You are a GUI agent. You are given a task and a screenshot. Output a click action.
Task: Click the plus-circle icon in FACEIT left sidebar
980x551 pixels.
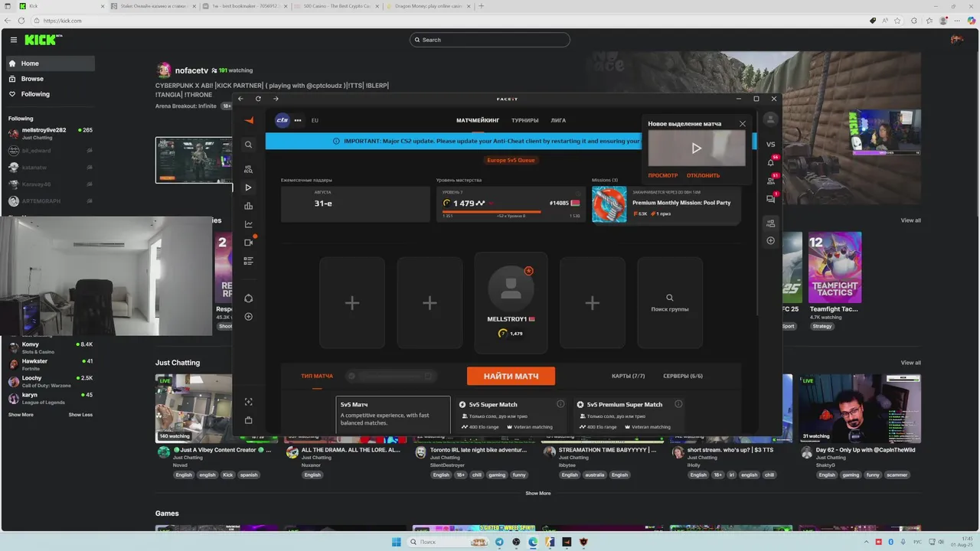pyautogui.click(x=248, y=317)
